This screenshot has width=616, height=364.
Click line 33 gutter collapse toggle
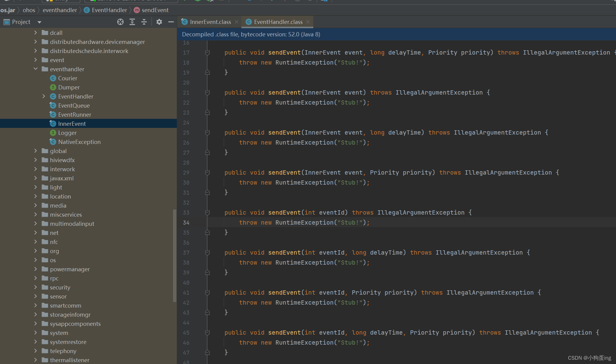tap(207, 212)
